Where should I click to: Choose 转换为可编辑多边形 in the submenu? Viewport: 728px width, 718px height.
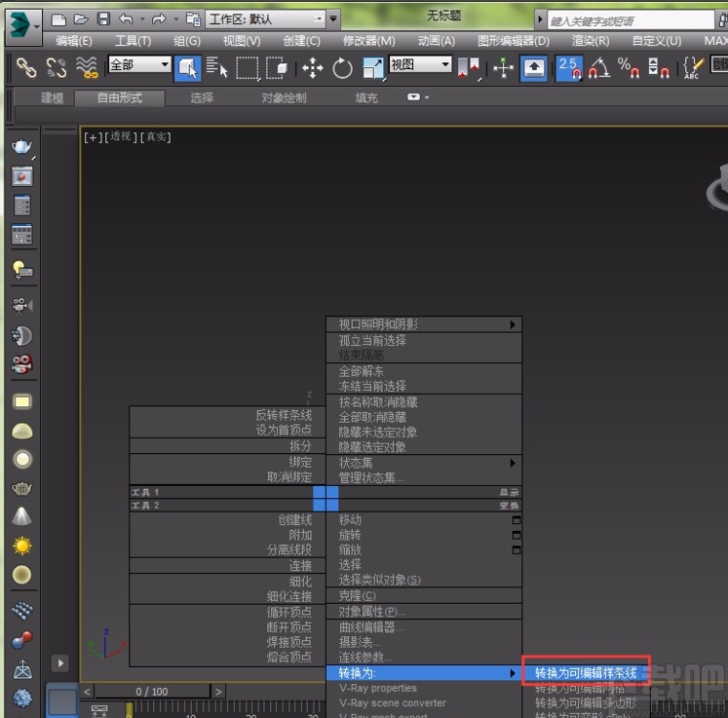(x=586, y=702)
